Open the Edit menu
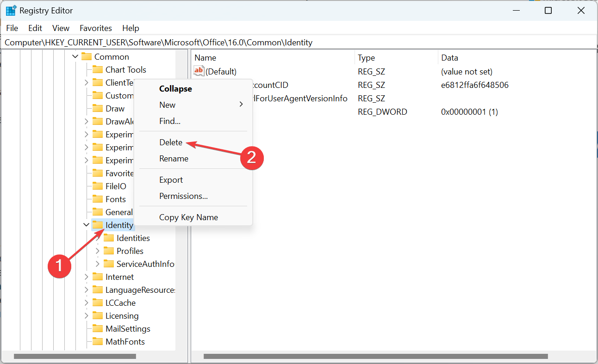The image size is (598, 364). [x=35, y=28]
